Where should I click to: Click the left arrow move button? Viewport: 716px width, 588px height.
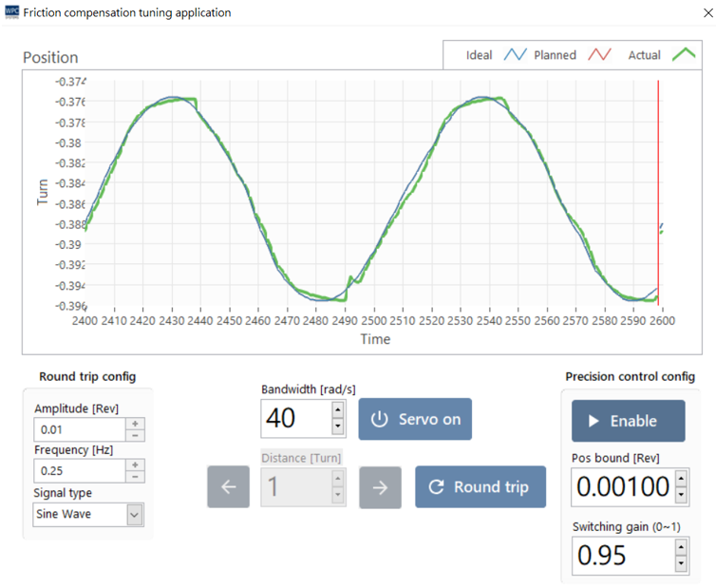tap(228, 487)
